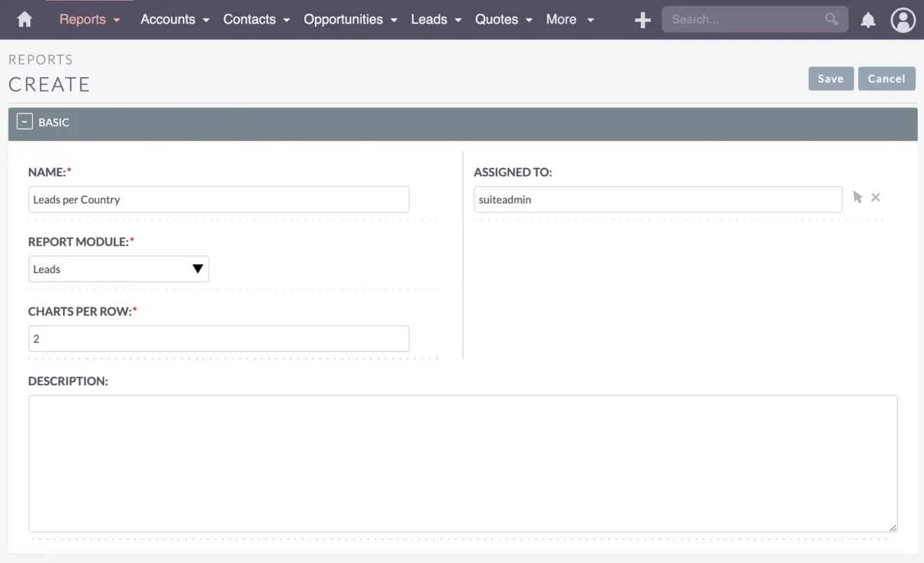This screenshot has height=563, width=924.
Task: Click the Charts Per Row field
Action: click(218, 338)
